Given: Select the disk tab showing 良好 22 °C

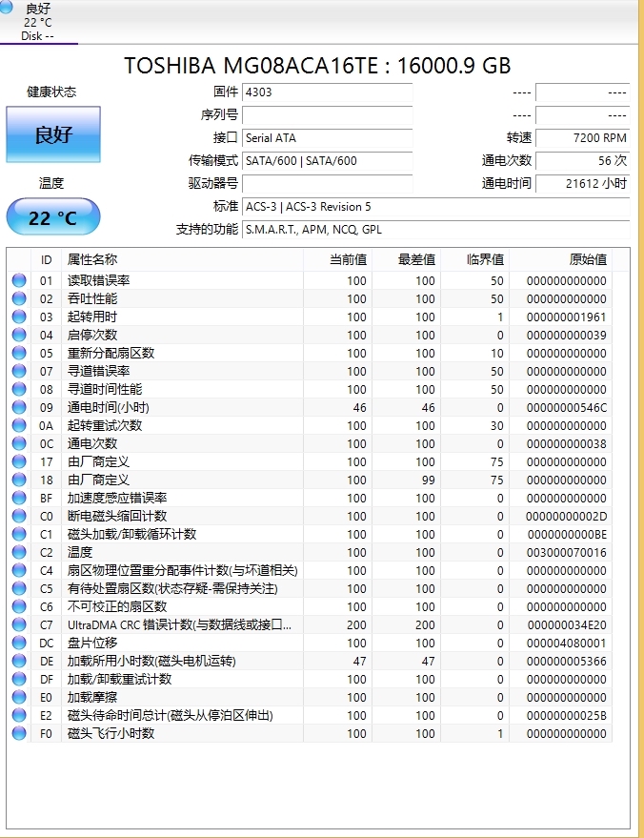Looking at the screenshot, I should pos(38,22).
